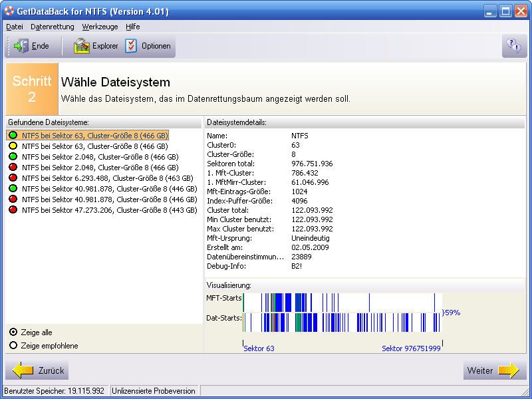The height and width of the screenshot is (399, 532).
Task: Click the Weiter button label
Action: click(x=479, y=370)
